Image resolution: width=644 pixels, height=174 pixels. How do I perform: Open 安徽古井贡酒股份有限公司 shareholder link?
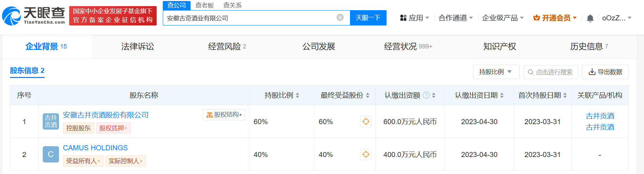(106, 115)
